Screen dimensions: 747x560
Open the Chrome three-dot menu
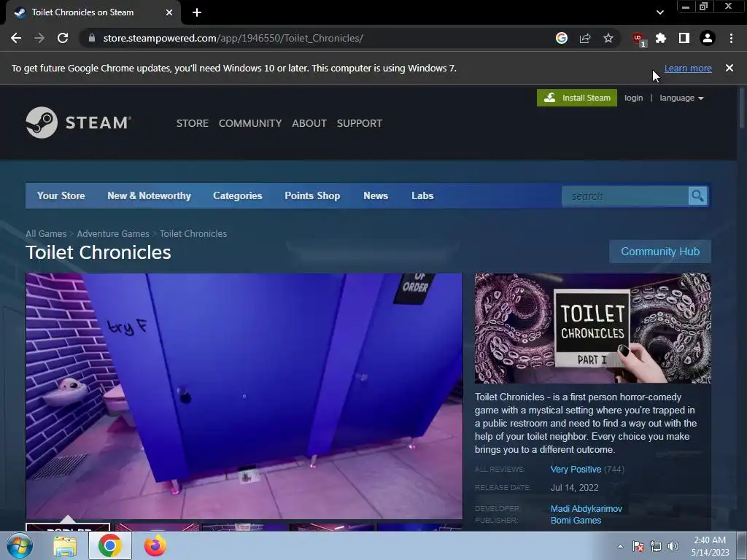tap(731, 38)
